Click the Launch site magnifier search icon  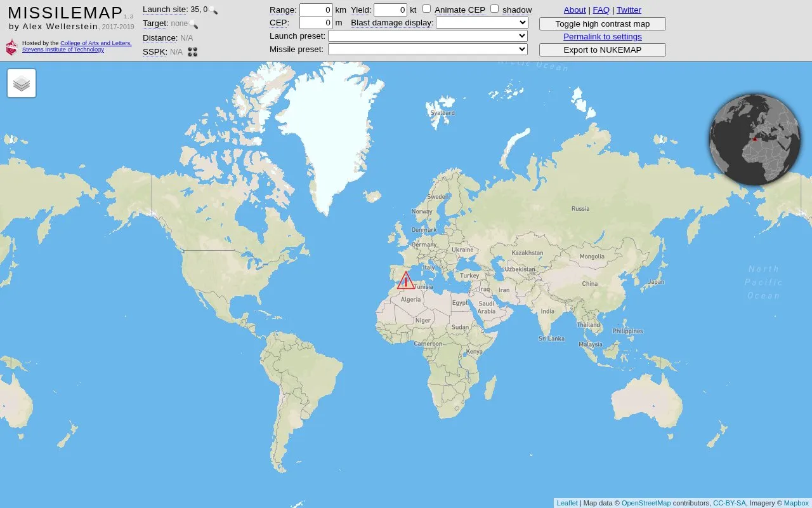coord(214,10)
